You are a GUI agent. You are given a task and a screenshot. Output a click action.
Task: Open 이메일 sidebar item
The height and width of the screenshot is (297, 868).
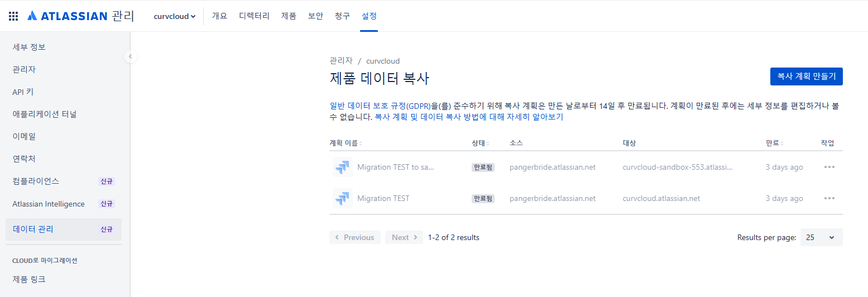[x=64, y=136]
